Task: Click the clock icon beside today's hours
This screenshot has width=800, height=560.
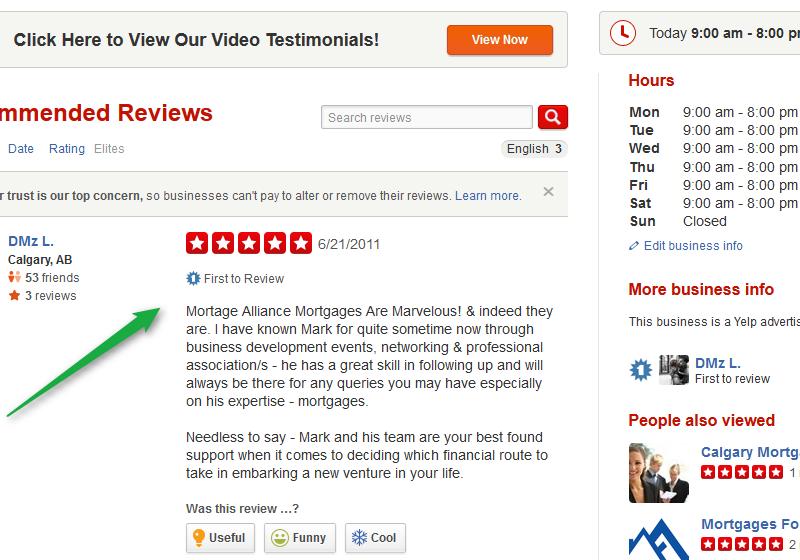Action: (x=623, y=33)
